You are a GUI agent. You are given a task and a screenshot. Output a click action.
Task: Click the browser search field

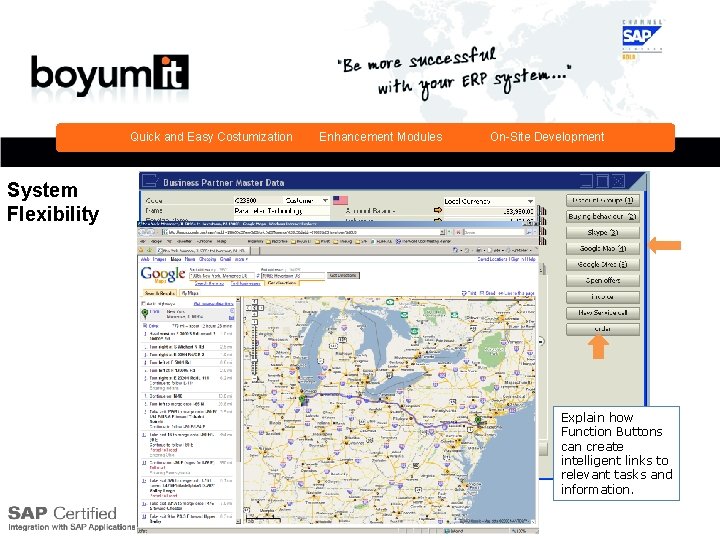point(494,232)
